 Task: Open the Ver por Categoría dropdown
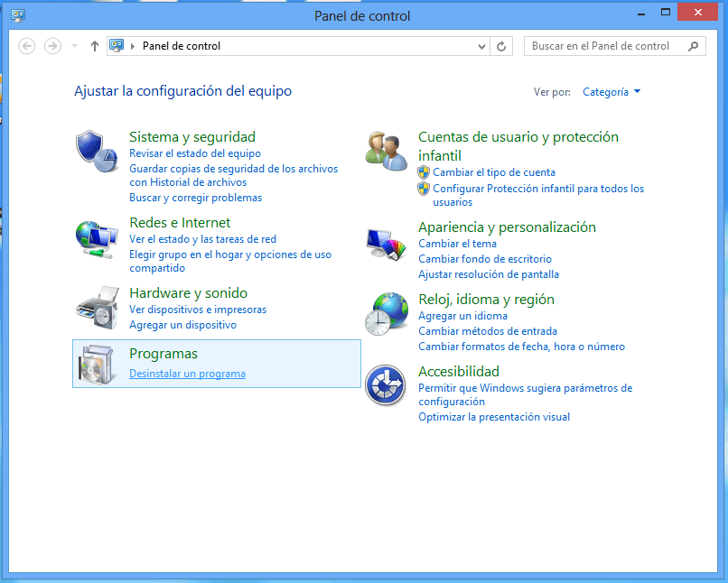[x=611, y=92]
